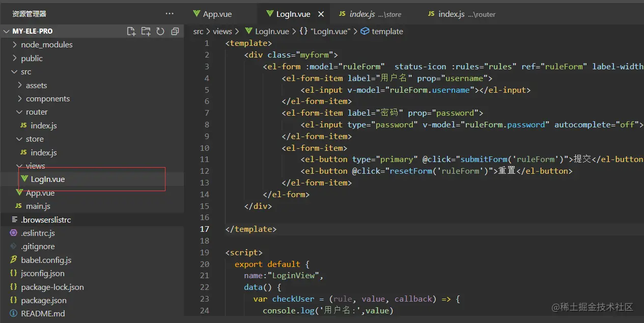Switch to the LogIn.vue tab
The height and width of the screenshot is (323, 644).
pos(294,14)
